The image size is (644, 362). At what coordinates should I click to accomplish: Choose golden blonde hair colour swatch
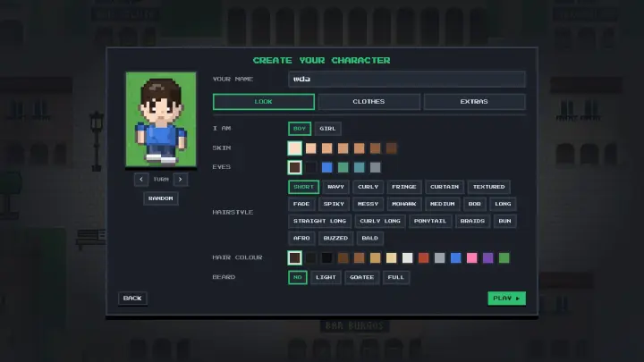(376, 257)
